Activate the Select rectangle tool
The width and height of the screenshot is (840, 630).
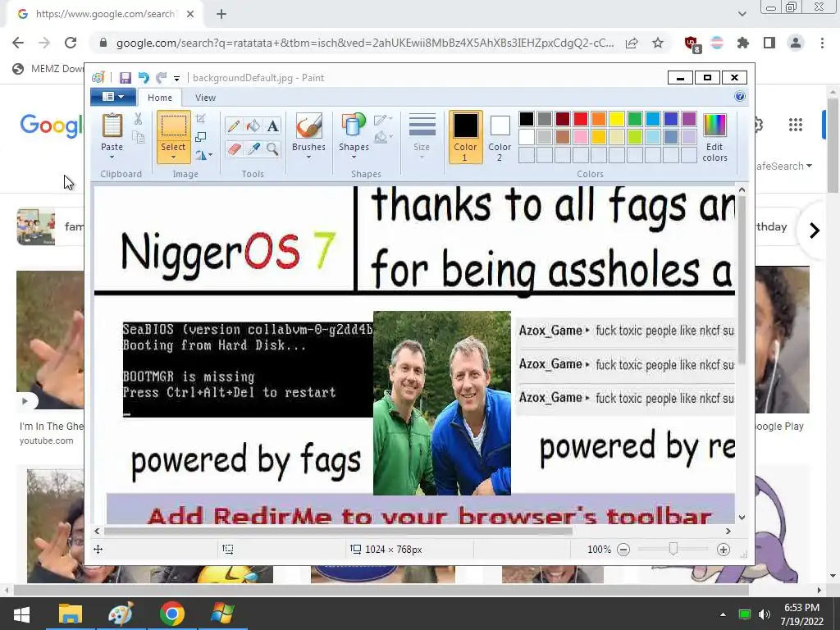pos(174,126)
